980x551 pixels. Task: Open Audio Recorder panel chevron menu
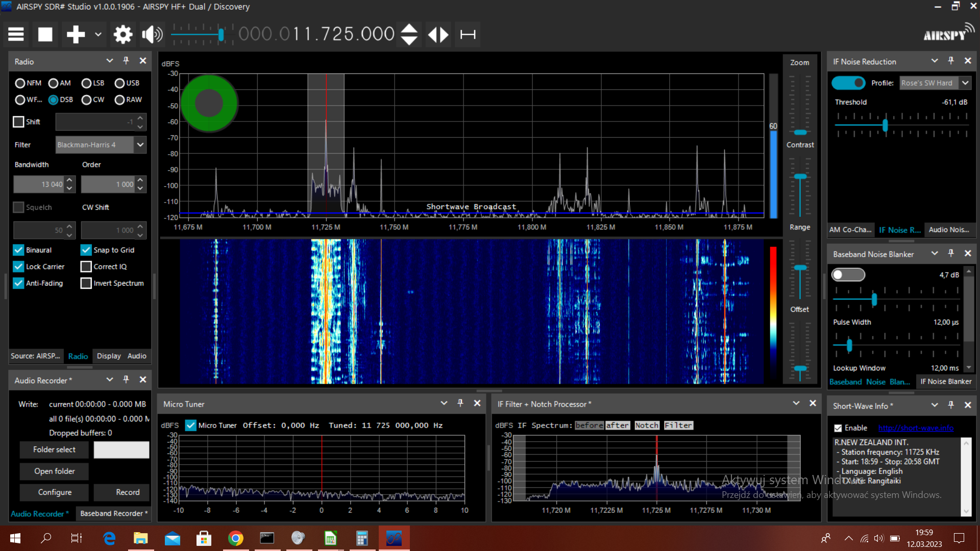pos(109,380)
